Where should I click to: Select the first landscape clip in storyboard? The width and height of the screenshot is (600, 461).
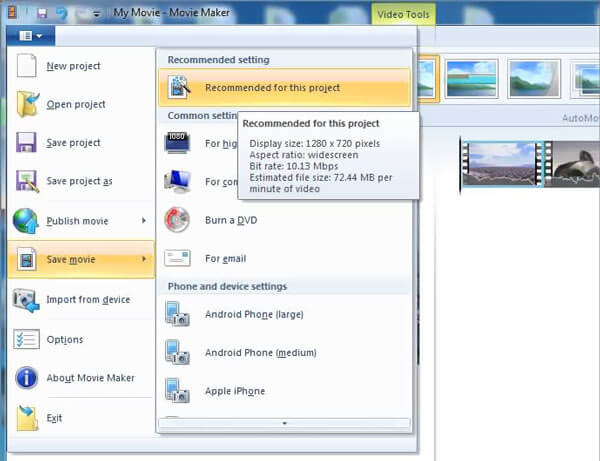coord(502,164)
